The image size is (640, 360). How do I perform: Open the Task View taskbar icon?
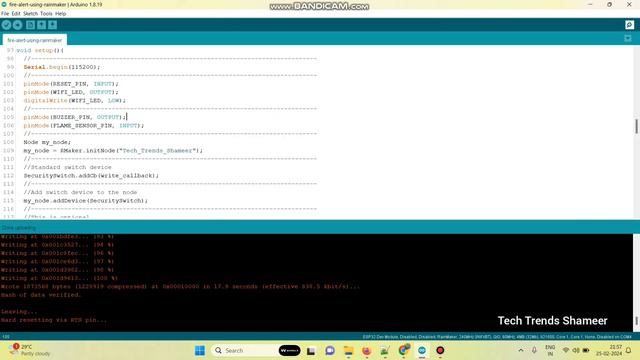(311, 351)
